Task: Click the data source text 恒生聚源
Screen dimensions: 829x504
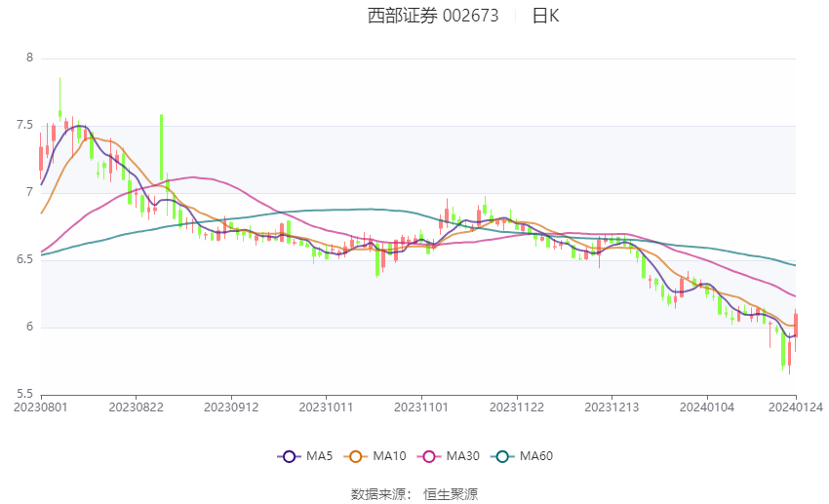Action: pyautogui.click(x=451, y=494)
